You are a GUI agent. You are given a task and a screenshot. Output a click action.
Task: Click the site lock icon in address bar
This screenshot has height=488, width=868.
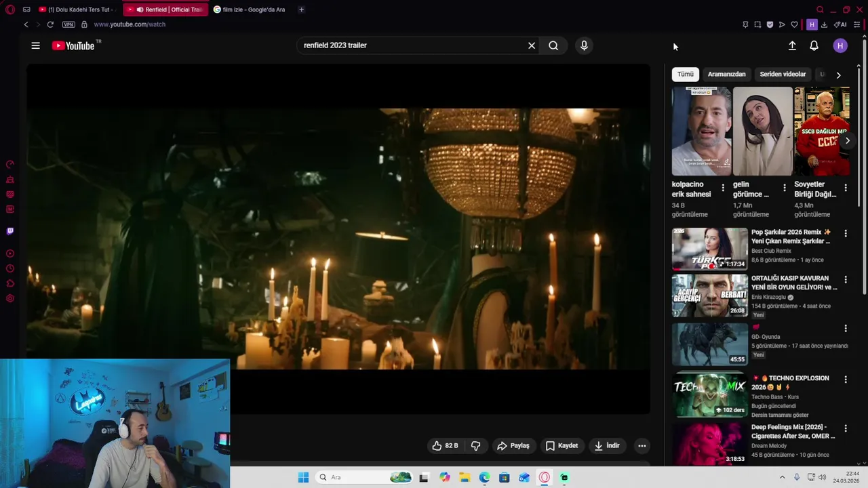tap(84, 24)
